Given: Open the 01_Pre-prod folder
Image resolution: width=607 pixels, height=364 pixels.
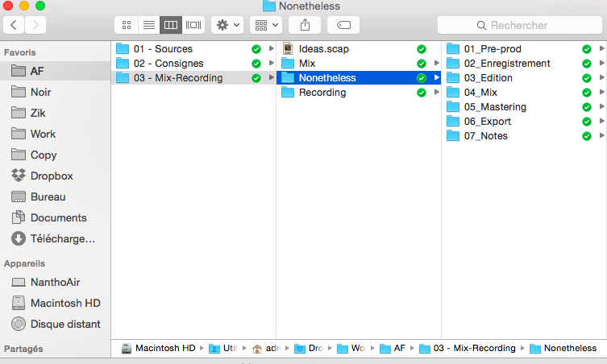Looking at the screenshot, I should pyautogui.click(x=524, y=49).
